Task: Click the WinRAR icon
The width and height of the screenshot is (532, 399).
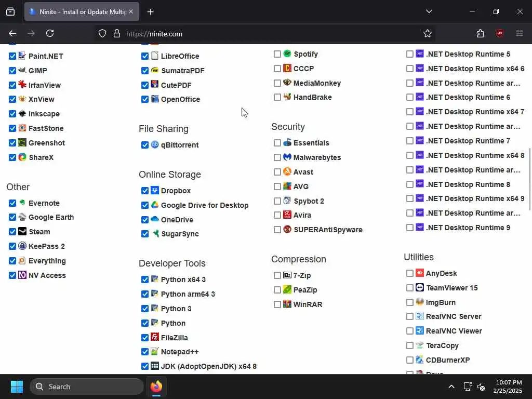Action: pyautogui.click(x=287, y=304)
